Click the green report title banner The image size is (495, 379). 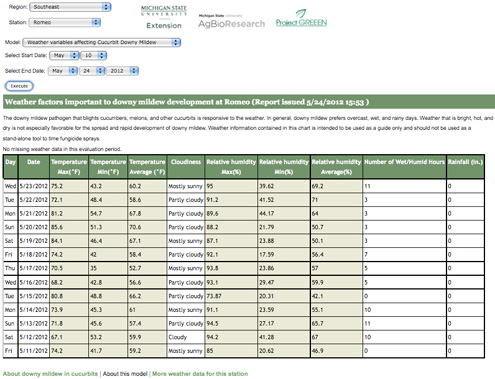point(249,102)
